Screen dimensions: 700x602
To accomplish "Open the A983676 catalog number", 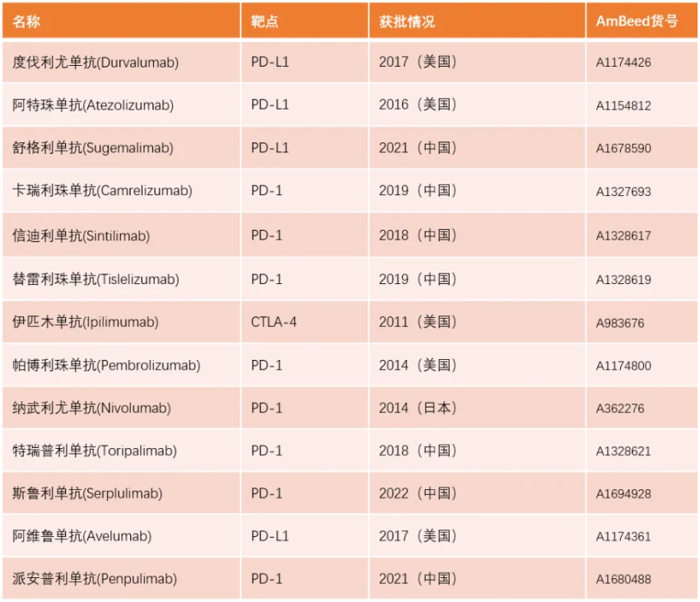I will point(620,323).
